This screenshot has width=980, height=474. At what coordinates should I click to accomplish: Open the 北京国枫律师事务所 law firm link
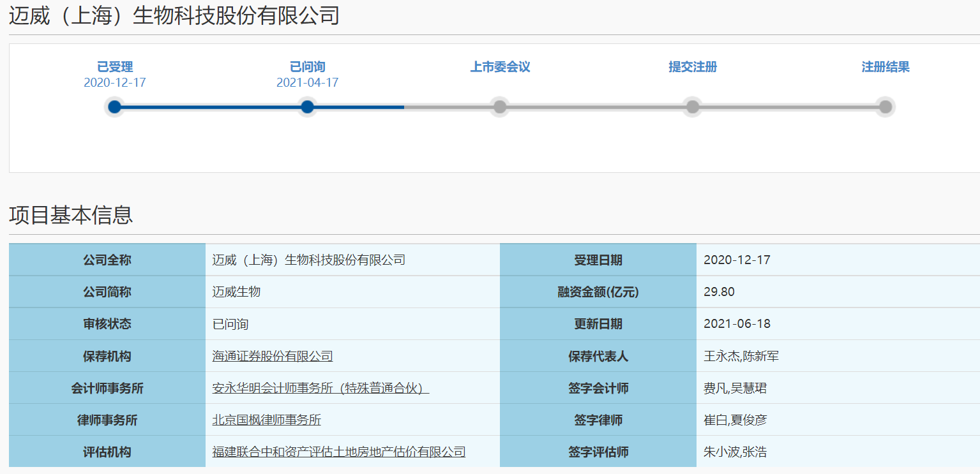pyautogui.click(x=267, y=420)
